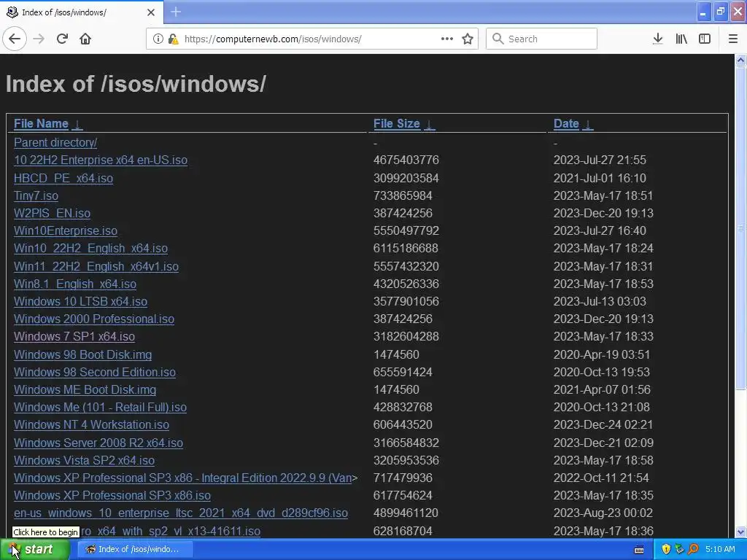Sort the listing by File Name
This screenshot has height=560, width=747.
[41, 124]
